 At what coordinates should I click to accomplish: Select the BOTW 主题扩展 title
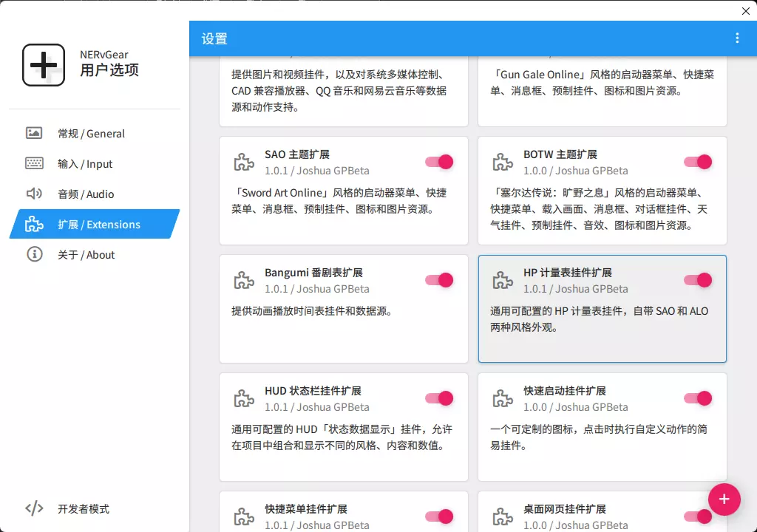click(560, 154)
